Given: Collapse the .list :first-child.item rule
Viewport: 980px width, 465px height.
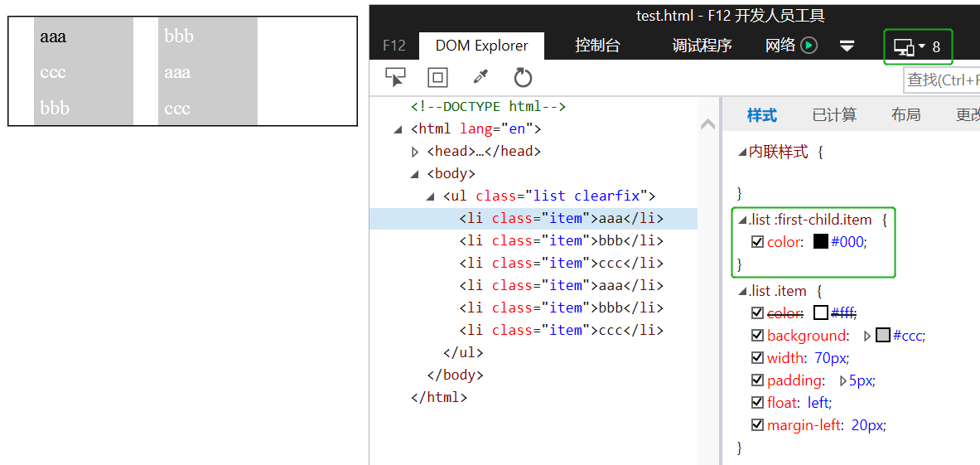Looking at the screenshot, I should coord(742,220).
